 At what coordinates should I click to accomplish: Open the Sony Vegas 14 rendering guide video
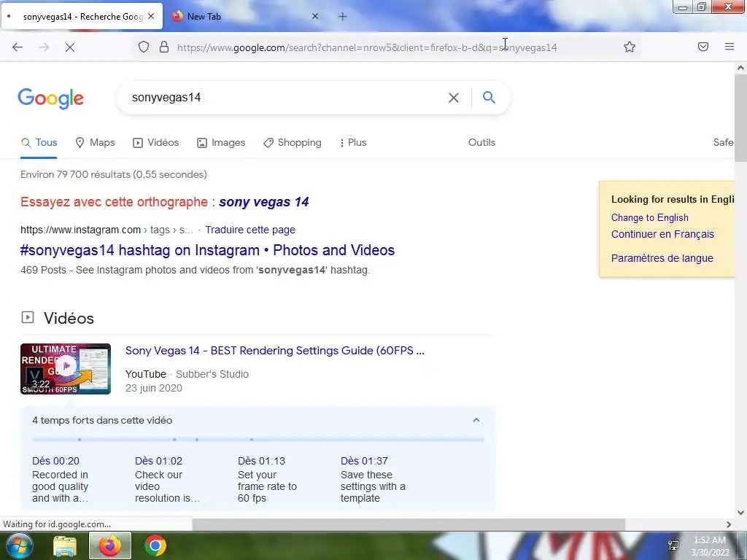[274, 351]
